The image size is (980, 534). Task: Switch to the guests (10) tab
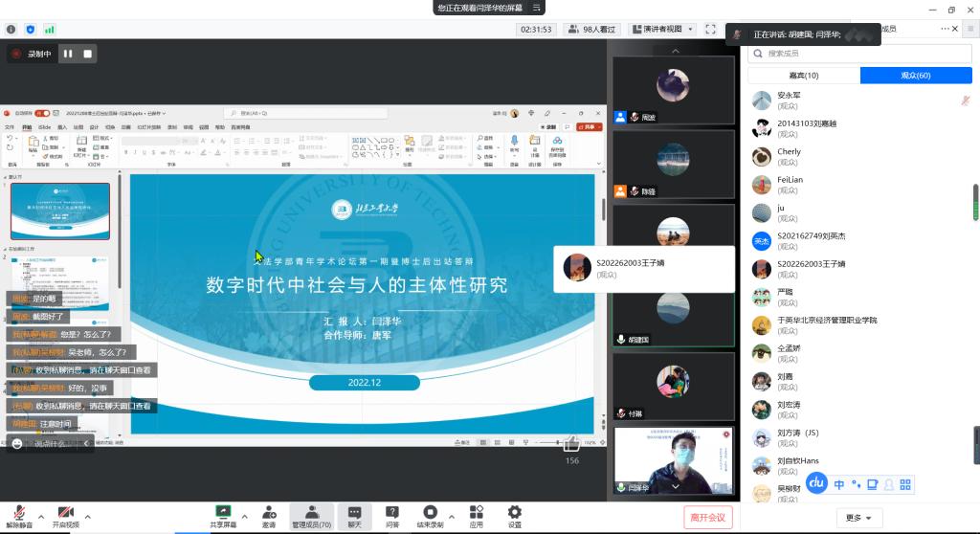click(804, 76)
